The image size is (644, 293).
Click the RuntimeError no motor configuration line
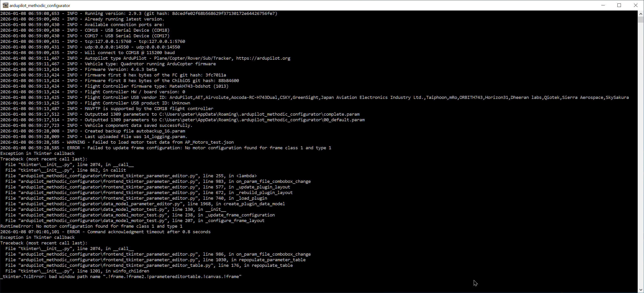91,226
